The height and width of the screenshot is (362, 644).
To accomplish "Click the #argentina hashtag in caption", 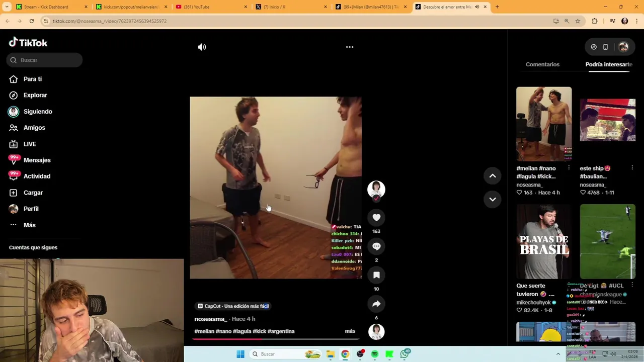I will [281, 331].
